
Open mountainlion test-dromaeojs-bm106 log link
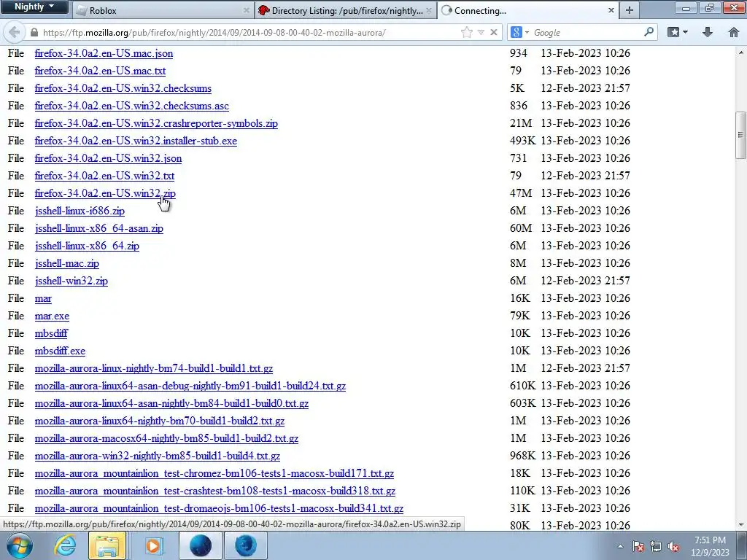219,508
